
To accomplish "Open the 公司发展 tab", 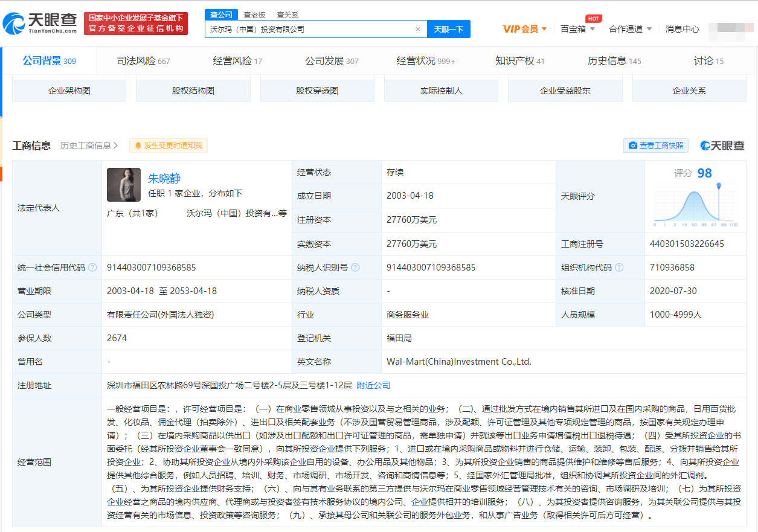I will (x=332, y=61).
